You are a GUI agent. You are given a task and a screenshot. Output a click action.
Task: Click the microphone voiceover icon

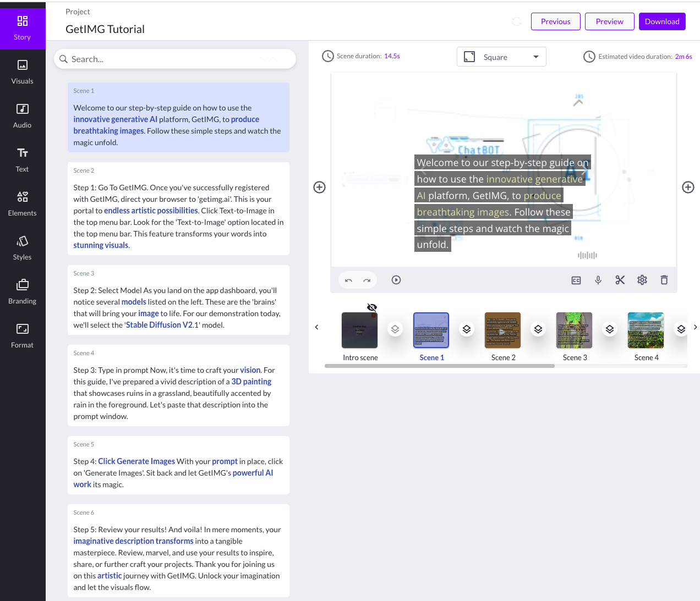(x=598, y=280)
